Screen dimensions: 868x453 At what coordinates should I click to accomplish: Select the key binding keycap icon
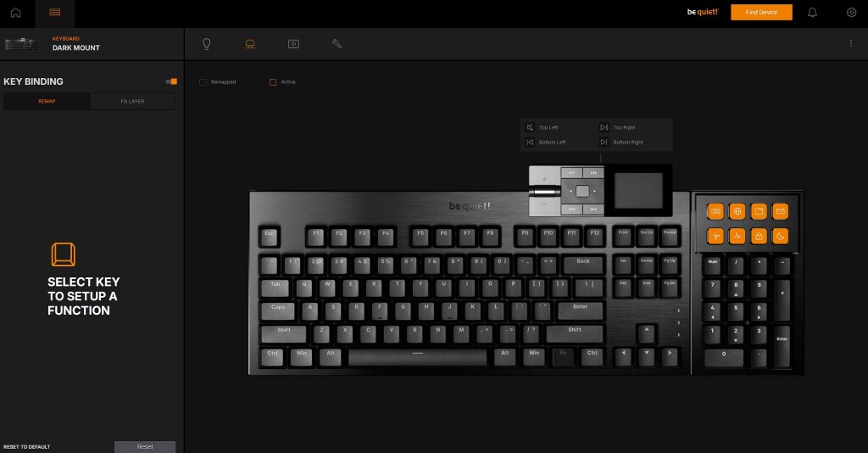click(250, 44)
